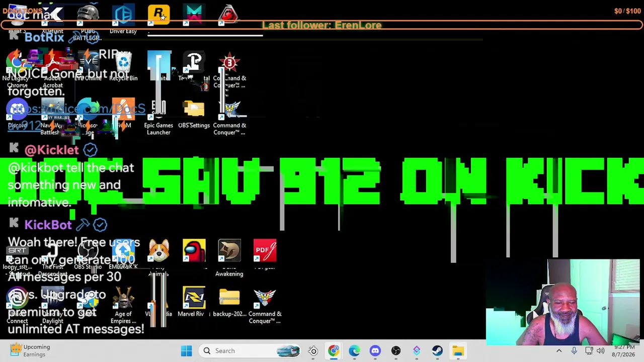Open the Rockstar Games Launcher shortcut
Image resolution: width=644 pixels, height=362 pixels.
pos(158,16)
